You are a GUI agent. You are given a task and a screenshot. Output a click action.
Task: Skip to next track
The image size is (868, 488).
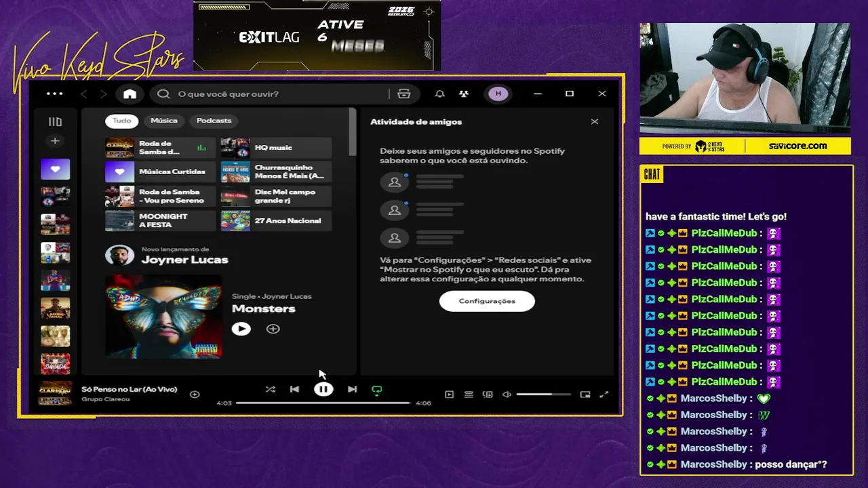(x=352, y=390)
